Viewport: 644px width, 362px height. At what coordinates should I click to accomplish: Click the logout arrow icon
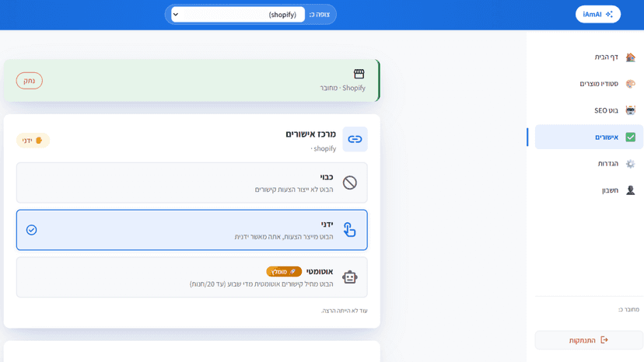point(604,340)
